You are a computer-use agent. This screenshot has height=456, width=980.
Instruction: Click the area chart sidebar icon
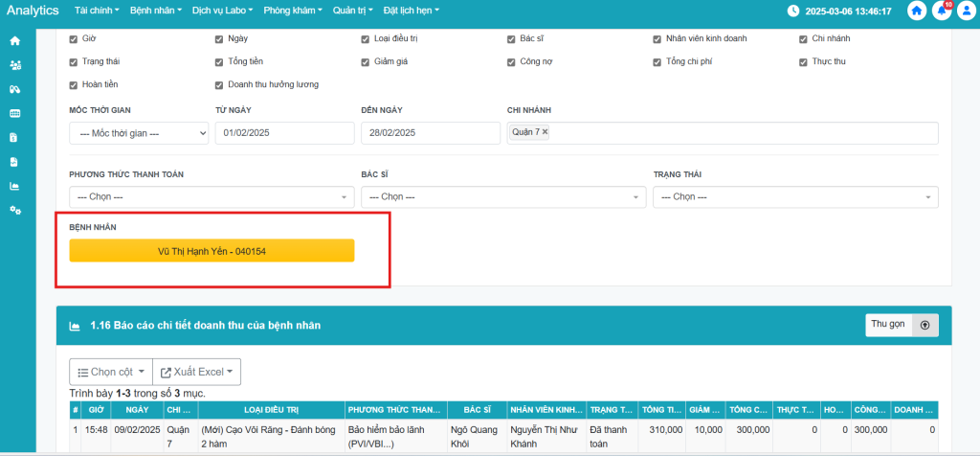click(14, 186)
